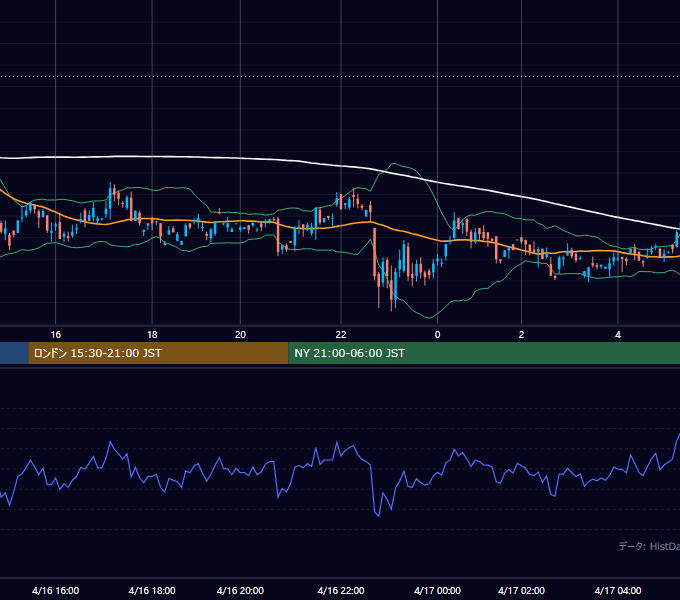Viewport: 680px width, 600px height.
Task: Click the NY 21:00-06:00 JST session band
Action: 484,353
